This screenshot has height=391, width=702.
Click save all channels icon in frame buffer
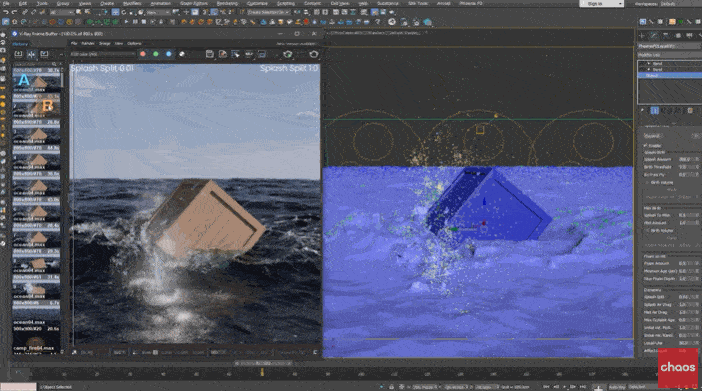pos(223,54)
